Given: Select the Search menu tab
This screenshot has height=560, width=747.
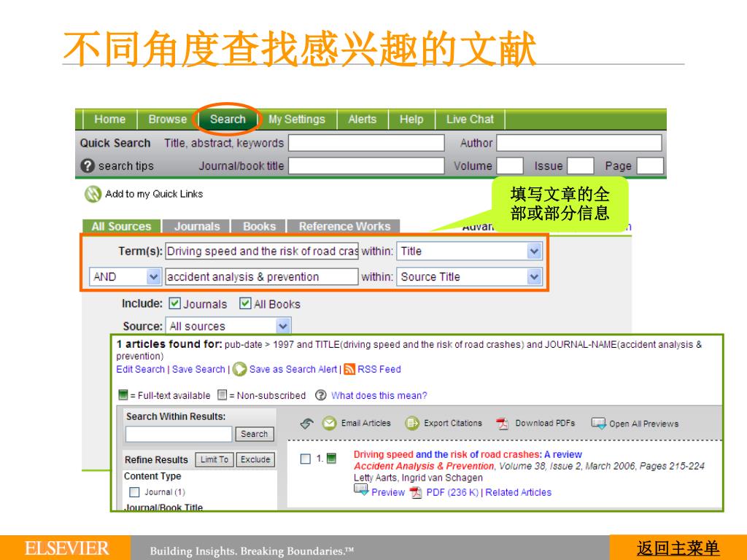Looking at the screenshot, I should coord(228,119).
